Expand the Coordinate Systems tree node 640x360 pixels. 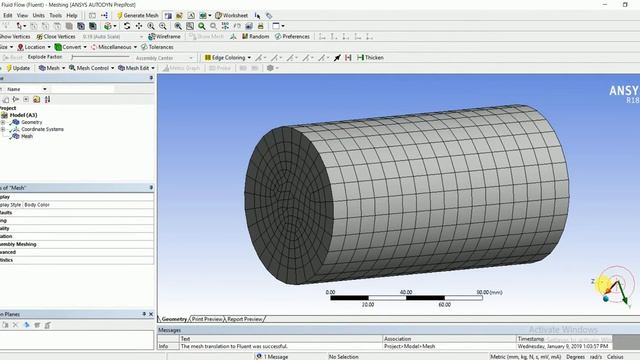pos(3,129)
